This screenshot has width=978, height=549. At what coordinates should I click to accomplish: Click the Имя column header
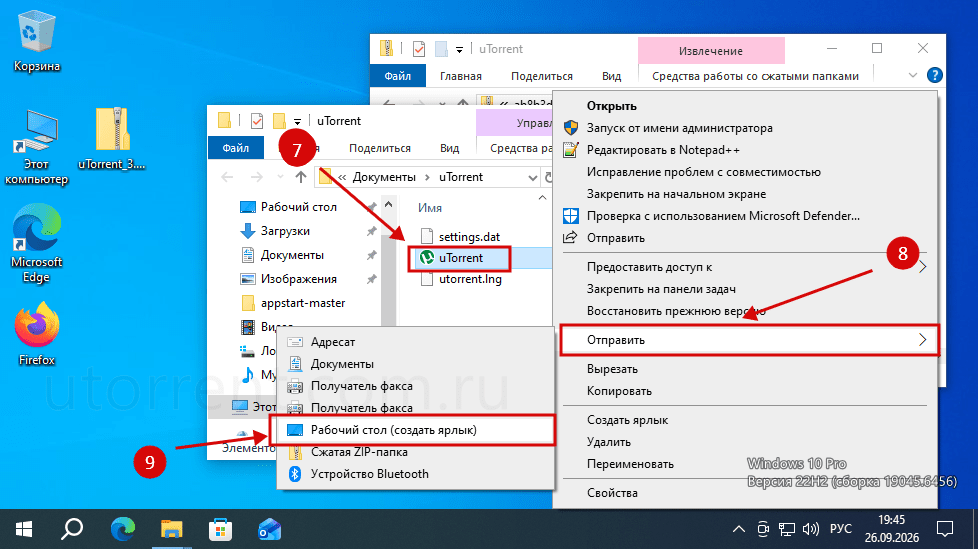(x=430, y=208)
